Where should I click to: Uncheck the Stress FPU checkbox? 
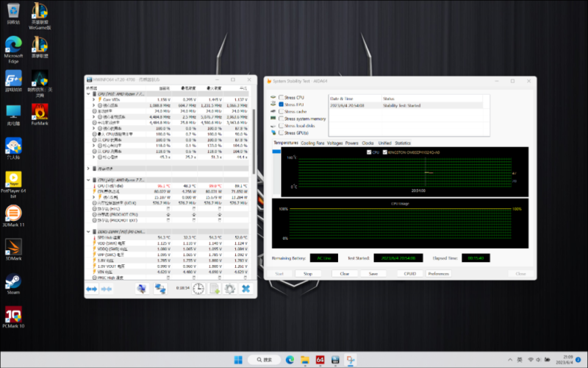tap(282, 105)
